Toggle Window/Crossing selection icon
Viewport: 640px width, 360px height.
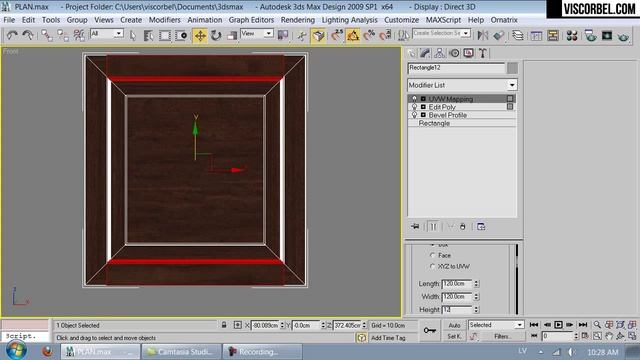point(181,36)
